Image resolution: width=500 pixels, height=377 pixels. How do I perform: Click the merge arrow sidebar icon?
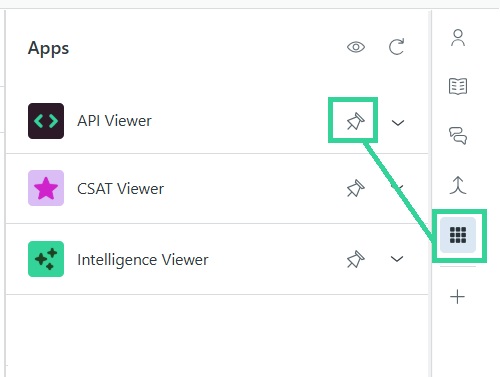[x=458, y=185]
